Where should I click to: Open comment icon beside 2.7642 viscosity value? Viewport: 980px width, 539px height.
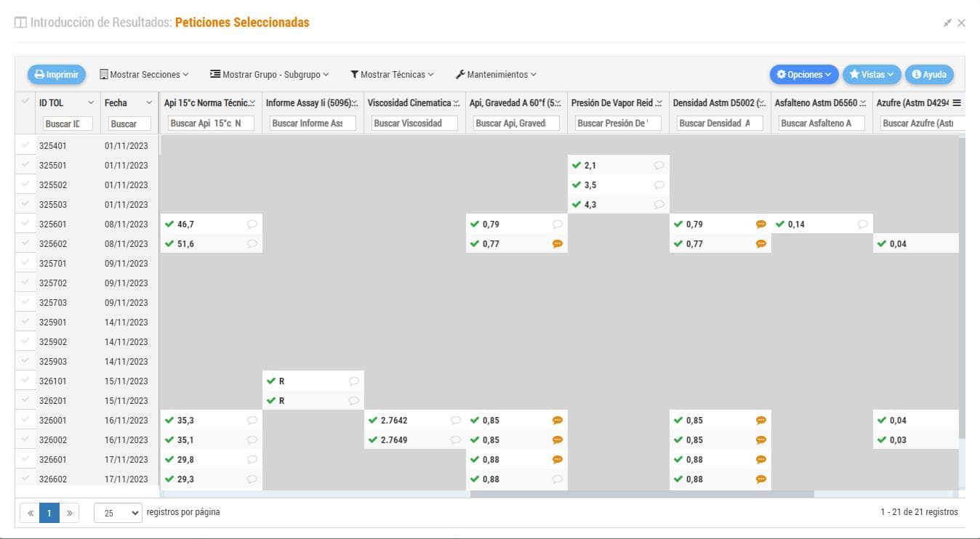(455, 421)
